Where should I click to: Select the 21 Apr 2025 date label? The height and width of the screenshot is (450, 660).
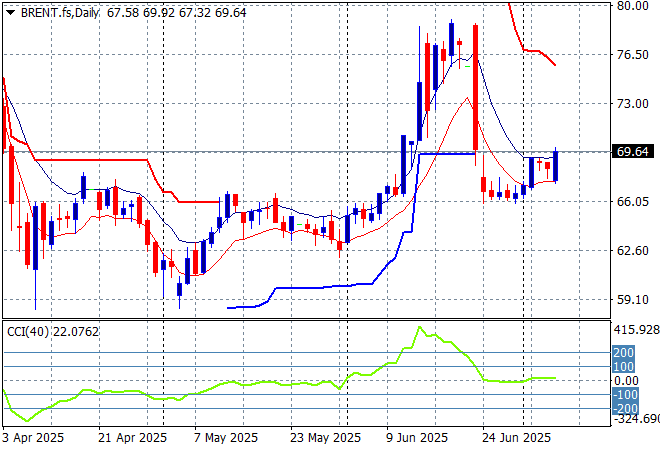132,438
